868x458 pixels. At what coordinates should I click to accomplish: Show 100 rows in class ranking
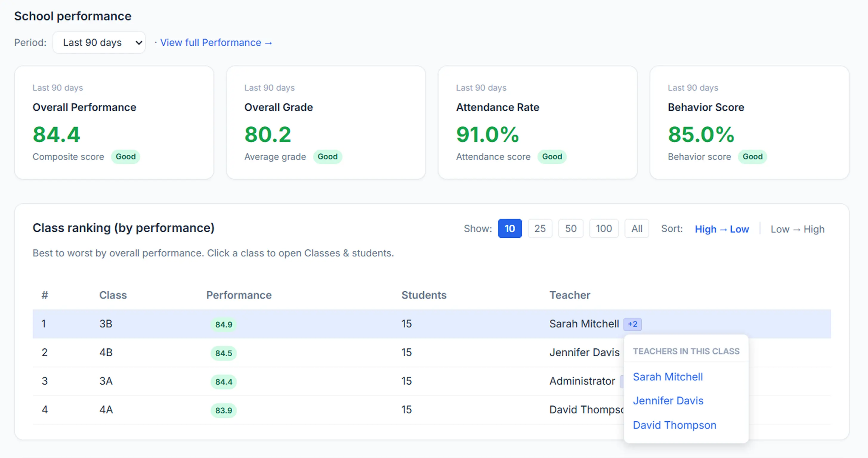[x=603, y=229]
